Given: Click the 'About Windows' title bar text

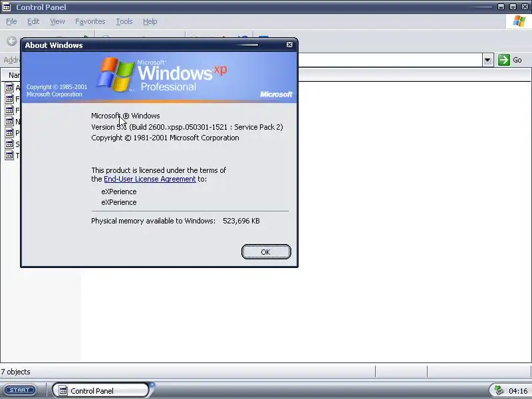Looking at the screenshot, I should (54, 45).
